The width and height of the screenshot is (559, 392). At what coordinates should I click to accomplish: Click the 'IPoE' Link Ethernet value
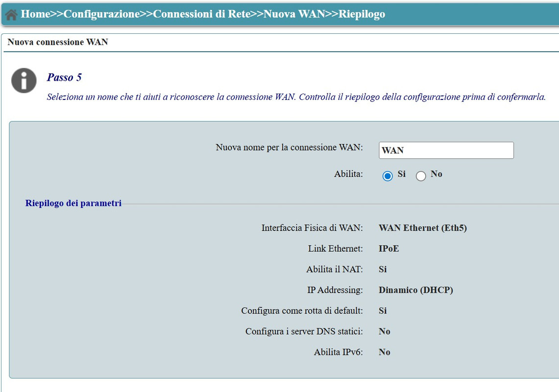[x=389, y=248]
